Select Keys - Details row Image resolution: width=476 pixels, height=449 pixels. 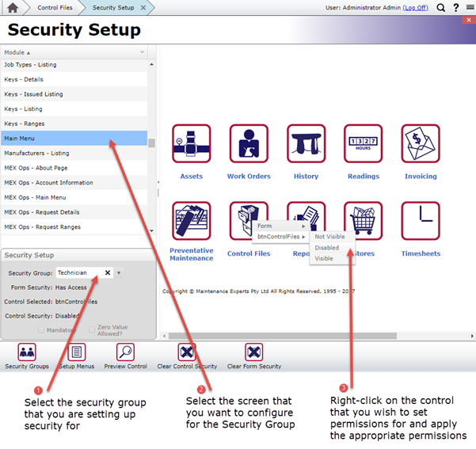[x=74, y=79]
